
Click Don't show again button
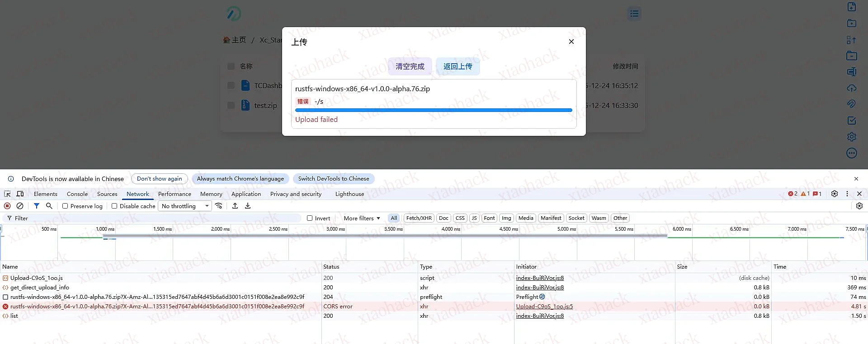[x=159, y=179]
